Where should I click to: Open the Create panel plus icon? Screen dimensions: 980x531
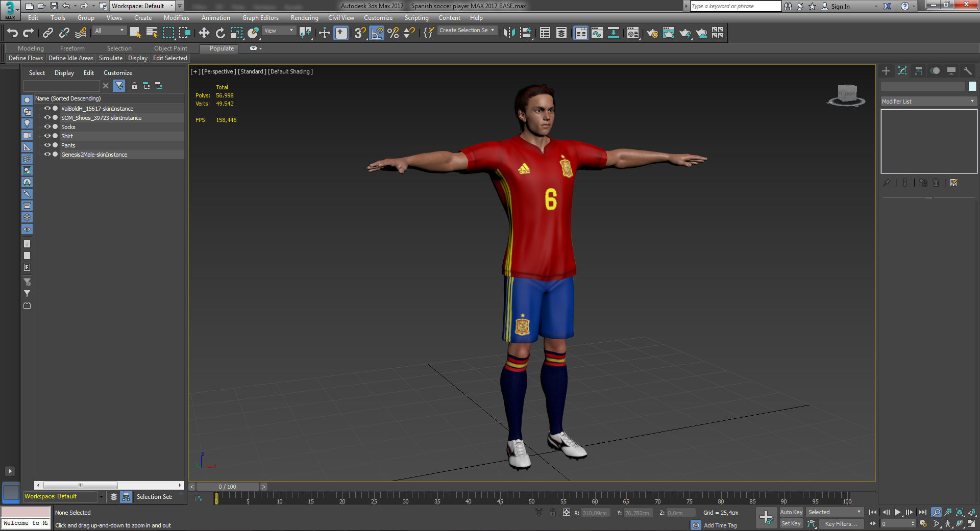[886, 71]
